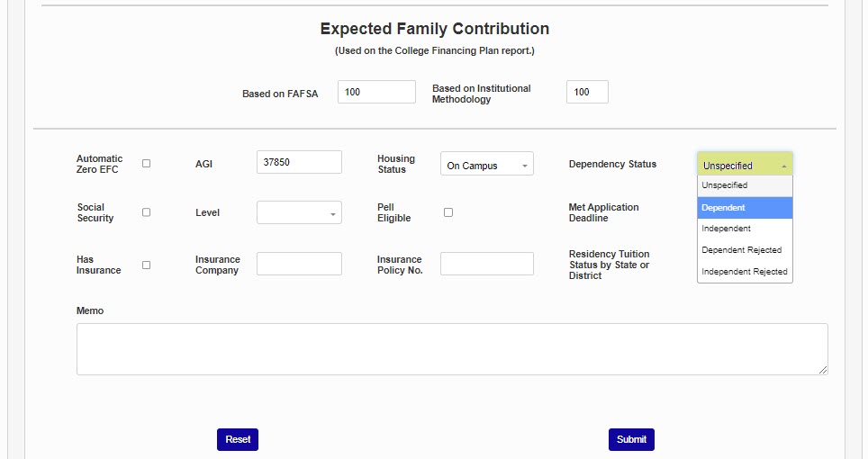Select the Insurance Policy No. field

486,264
